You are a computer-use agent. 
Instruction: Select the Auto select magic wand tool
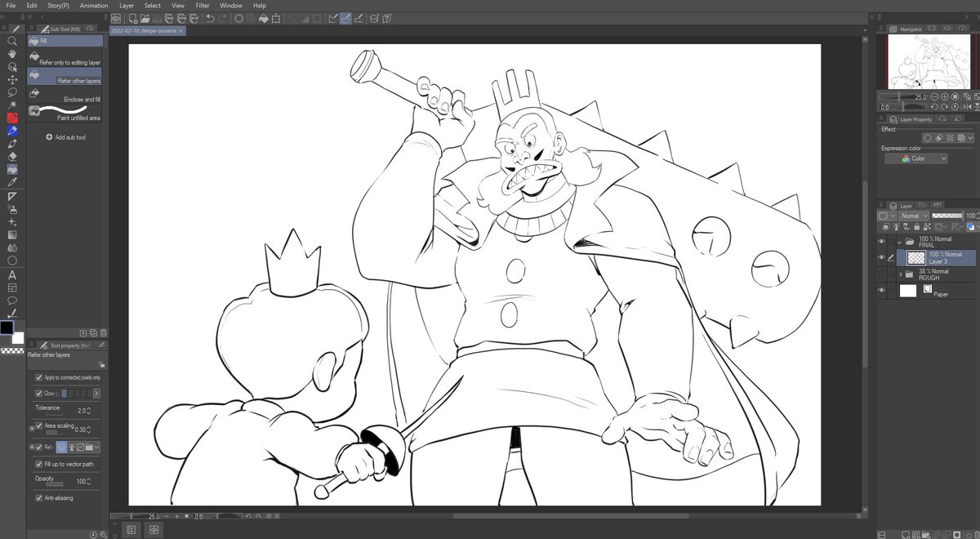tap(12, 105)
